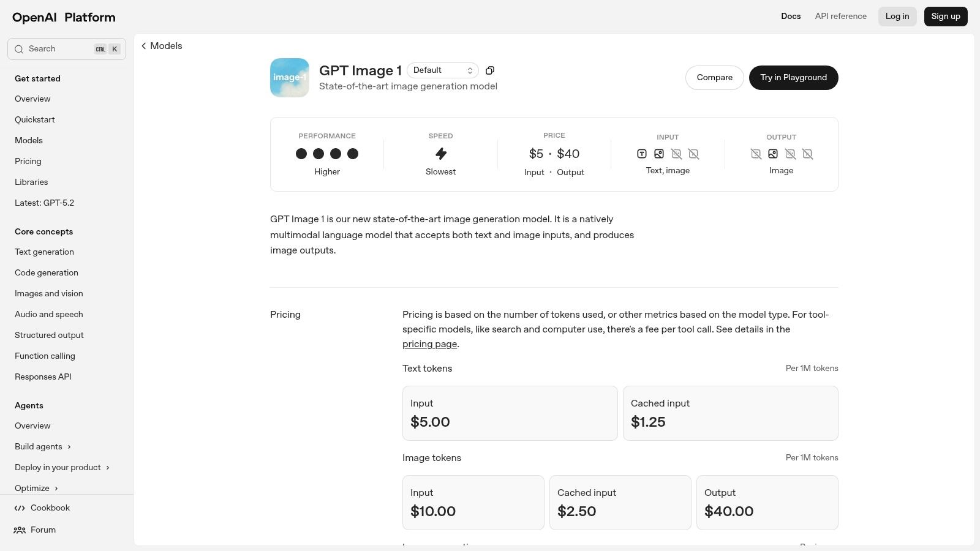
Task: Click the image input capability icon
Action: (x=658, y=154)
